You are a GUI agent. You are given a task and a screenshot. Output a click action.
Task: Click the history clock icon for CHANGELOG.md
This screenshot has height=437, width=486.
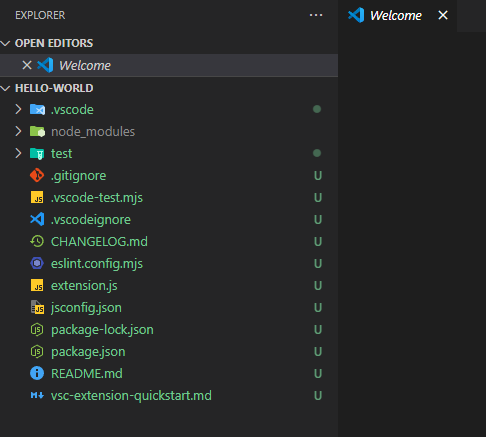[x=37, y=241]
